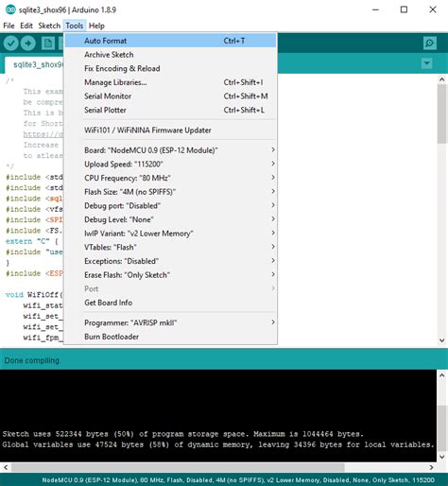Expand Upload Speed 115200 submenu

pos(170,165)
